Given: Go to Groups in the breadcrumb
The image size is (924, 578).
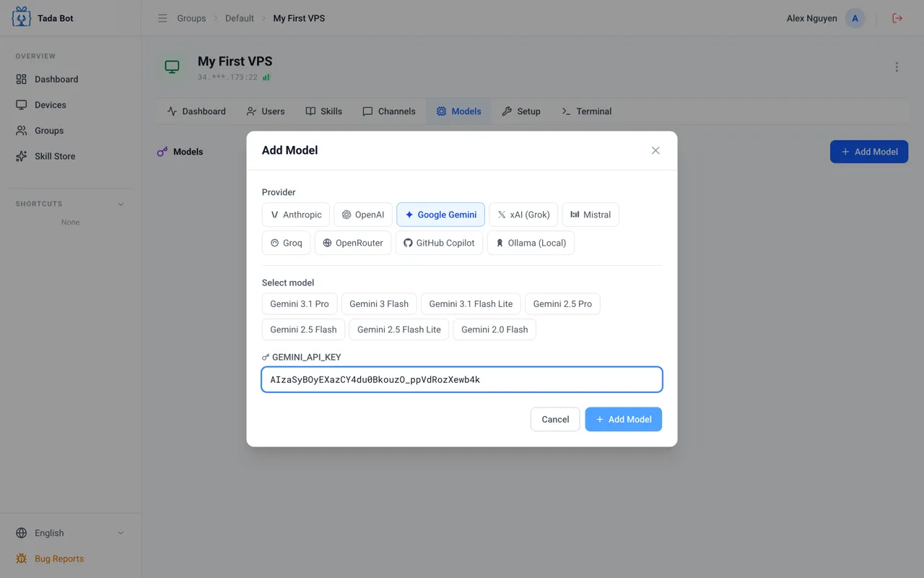Looking at the screenshot, I should (191, 18).
